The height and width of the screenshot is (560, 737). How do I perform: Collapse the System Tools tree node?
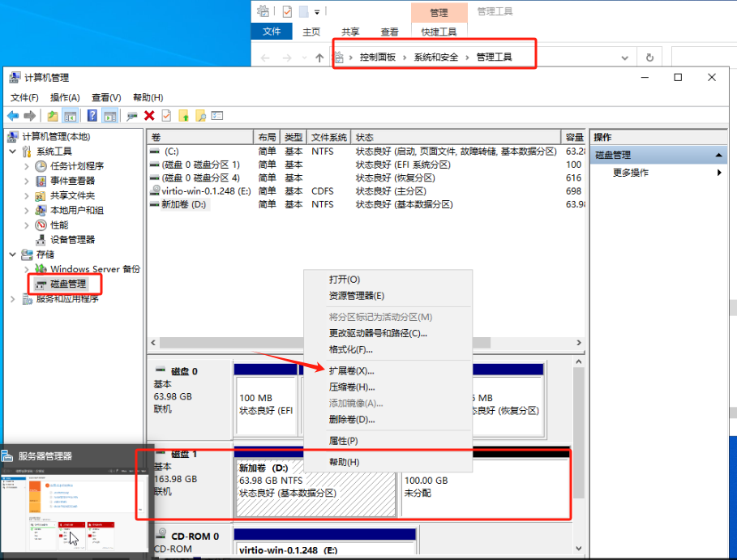(13, 152)
